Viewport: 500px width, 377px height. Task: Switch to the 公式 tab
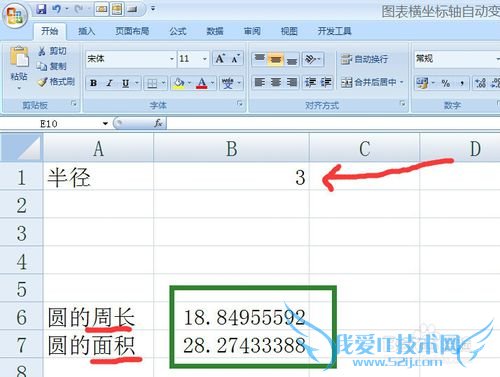click(x=178, y=31)
